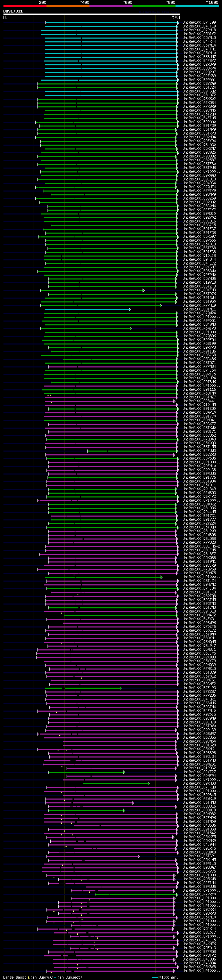Click label UniRef100_Q2QRQ7
This screenshot has width=222, height=980.
(x=199, y=72)
